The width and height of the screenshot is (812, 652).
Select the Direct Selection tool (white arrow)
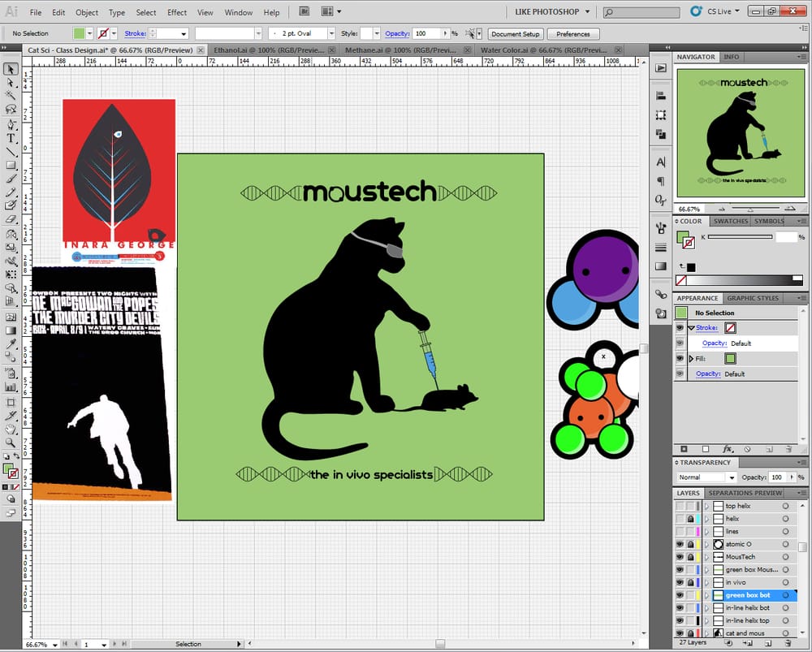pyautogui.click(x=11, y=83)
